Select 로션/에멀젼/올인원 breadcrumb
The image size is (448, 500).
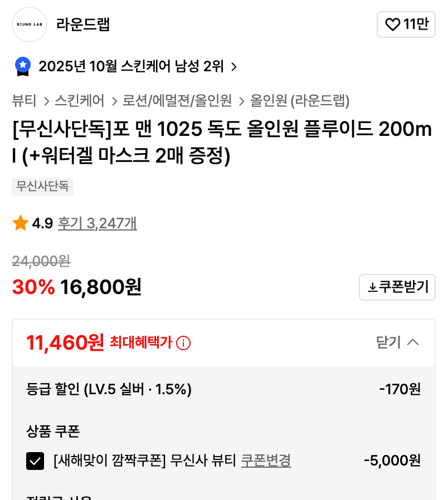[177, 101]
